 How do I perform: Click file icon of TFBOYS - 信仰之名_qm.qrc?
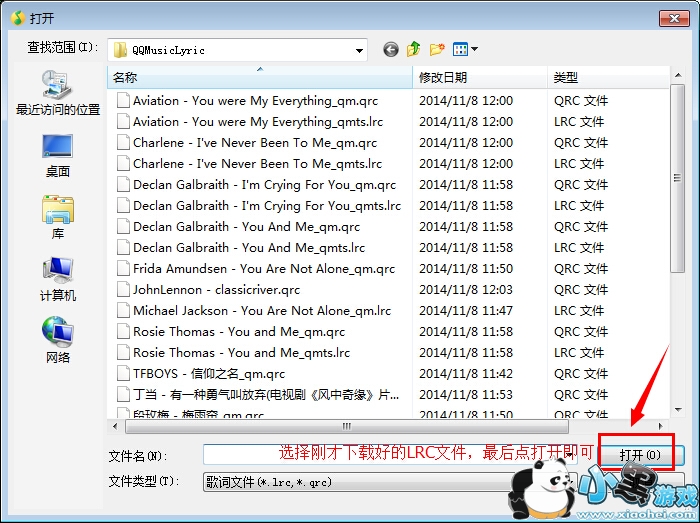click(x=123, y=374)
